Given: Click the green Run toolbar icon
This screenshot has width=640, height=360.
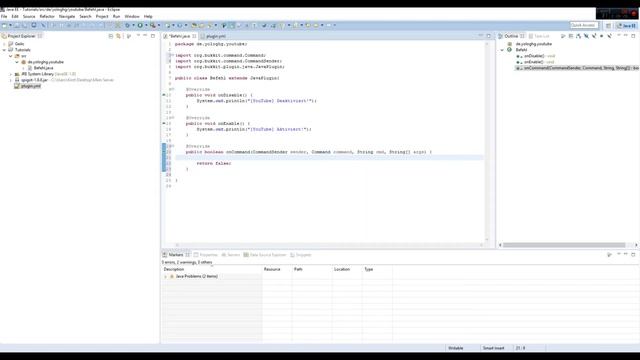Looking at the screenshot, I should 140,25.
